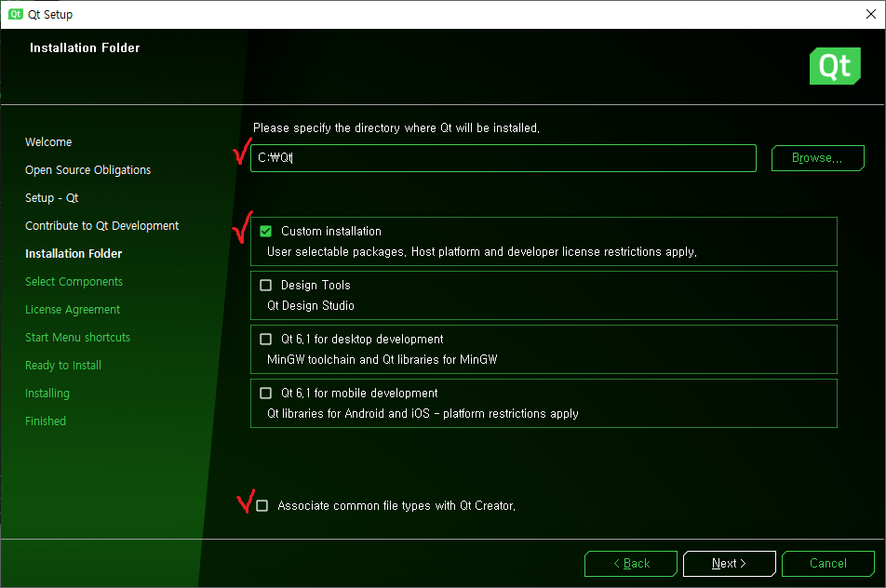This screenshot has height=588, width=886.
Task: Click the installation directory text field
Action: [503, 158]
